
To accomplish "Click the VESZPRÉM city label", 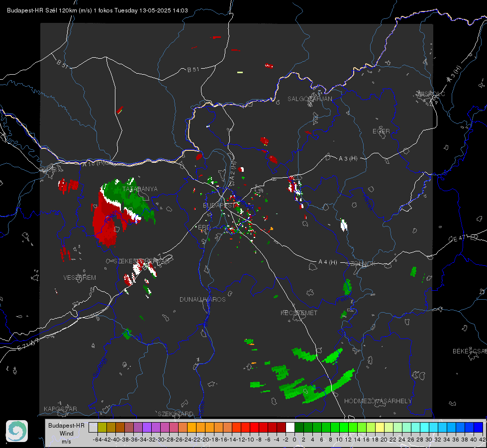I will 80,278.
